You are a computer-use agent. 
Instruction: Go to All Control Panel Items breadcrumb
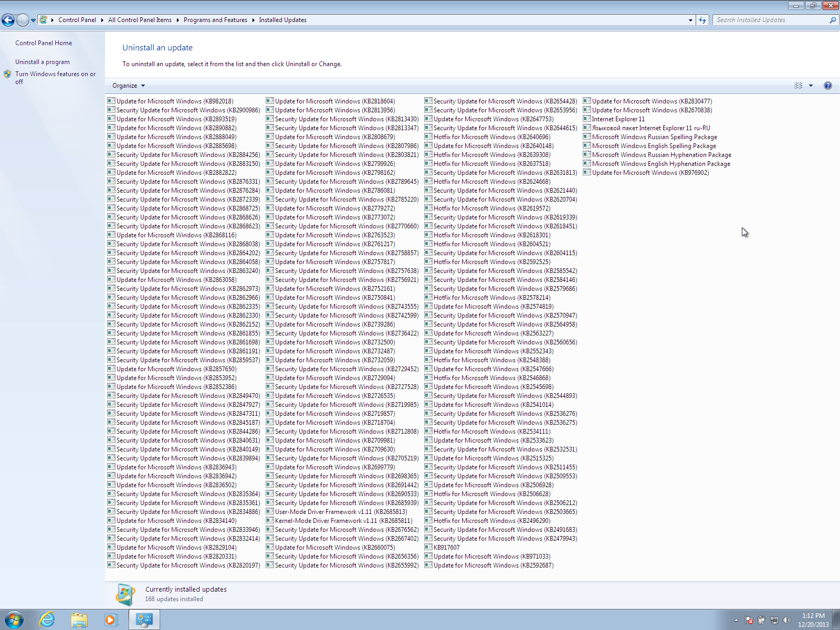click(140, 20)
